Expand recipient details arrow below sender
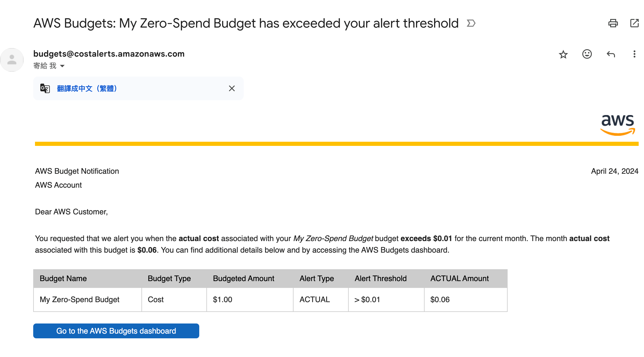 62,66
